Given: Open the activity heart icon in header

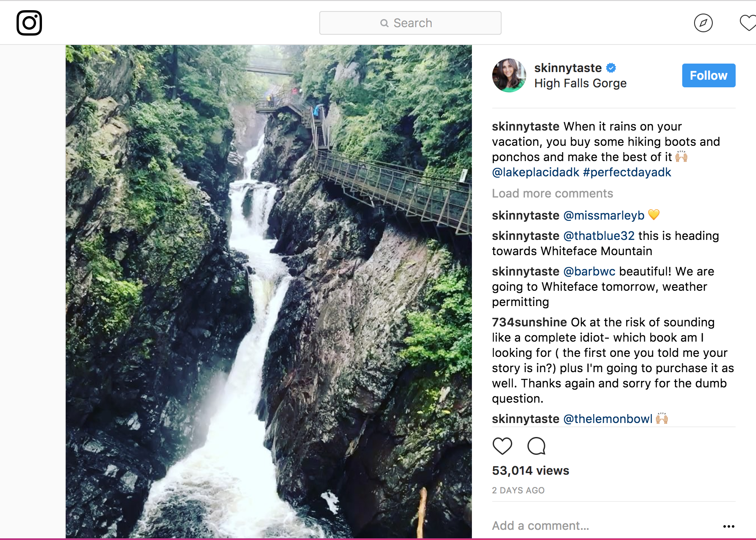Looking at the screenshot, I should (748, 23).
